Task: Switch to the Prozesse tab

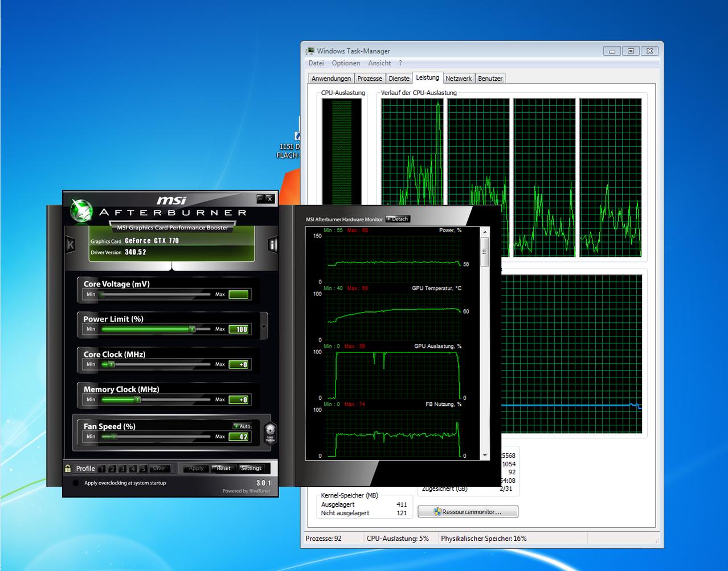Action: pos(370,79)
